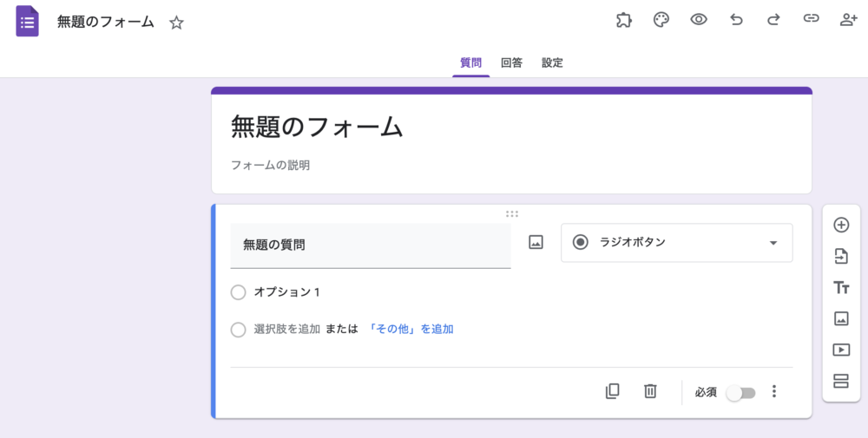The image size is (868, 438).
Task: Click the redo arrow icon
Action: coord(773,20)
